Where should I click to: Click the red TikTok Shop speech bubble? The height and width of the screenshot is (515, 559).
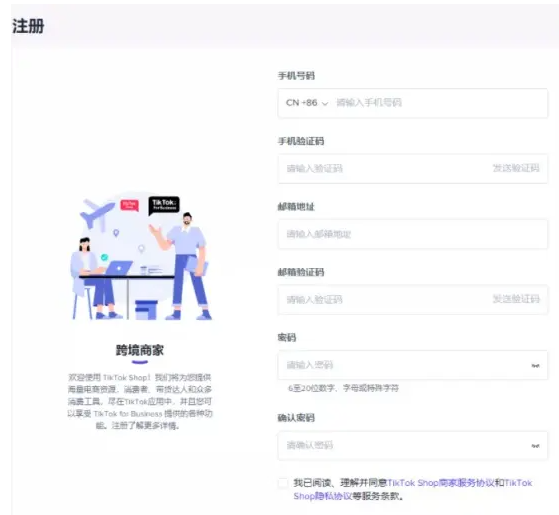pyautogui.click(x=129, y=205)
